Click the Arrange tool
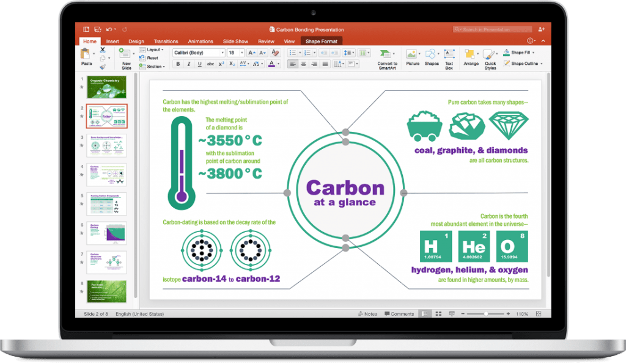The width and height of the screenshot is (626, 364). (471, 53)
